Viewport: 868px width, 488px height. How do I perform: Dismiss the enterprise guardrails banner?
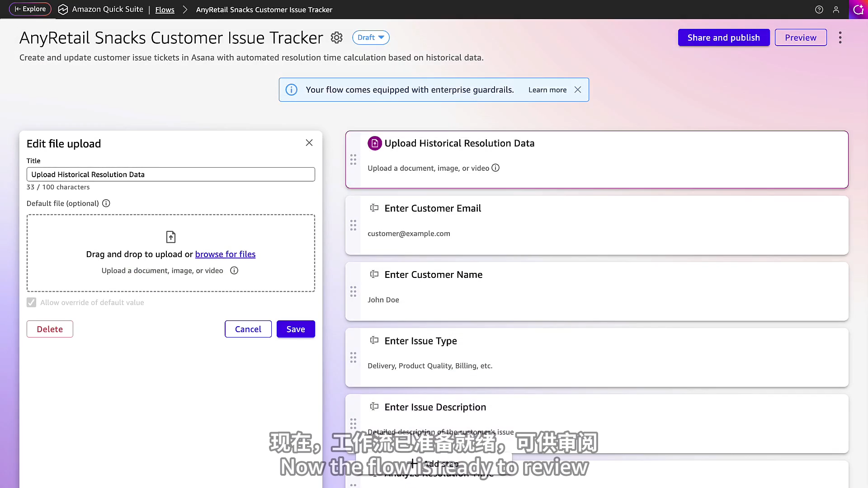(577, 90)
